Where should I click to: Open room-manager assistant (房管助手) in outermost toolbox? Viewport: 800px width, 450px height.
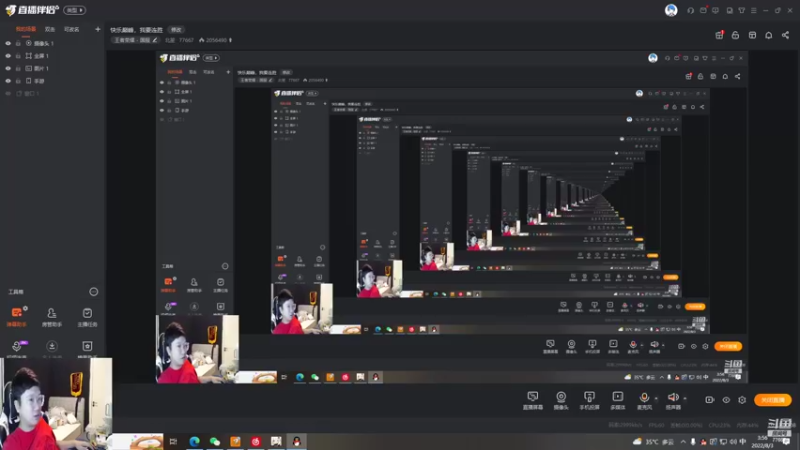tap(52, 317)
